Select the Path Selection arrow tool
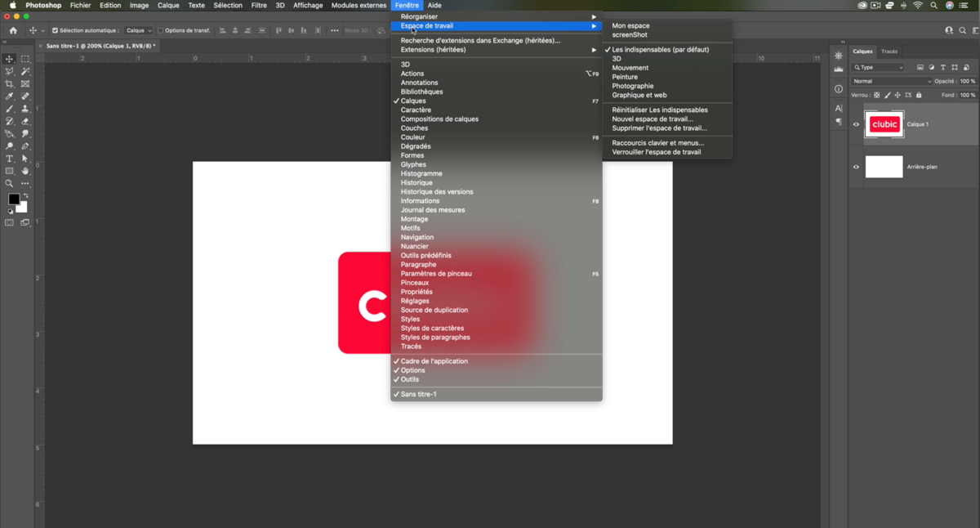Viewport: 980px width, 528px height. [25, 159]
